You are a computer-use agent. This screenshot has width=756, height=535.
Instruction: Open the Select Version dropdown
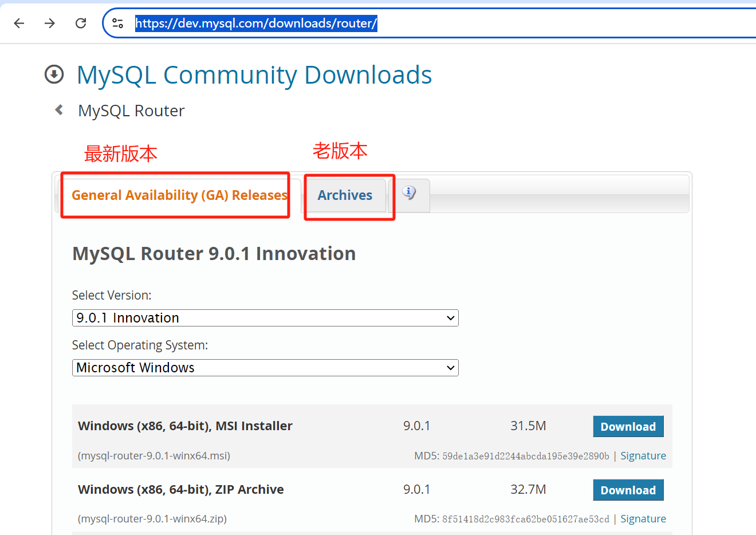[265, 318]
